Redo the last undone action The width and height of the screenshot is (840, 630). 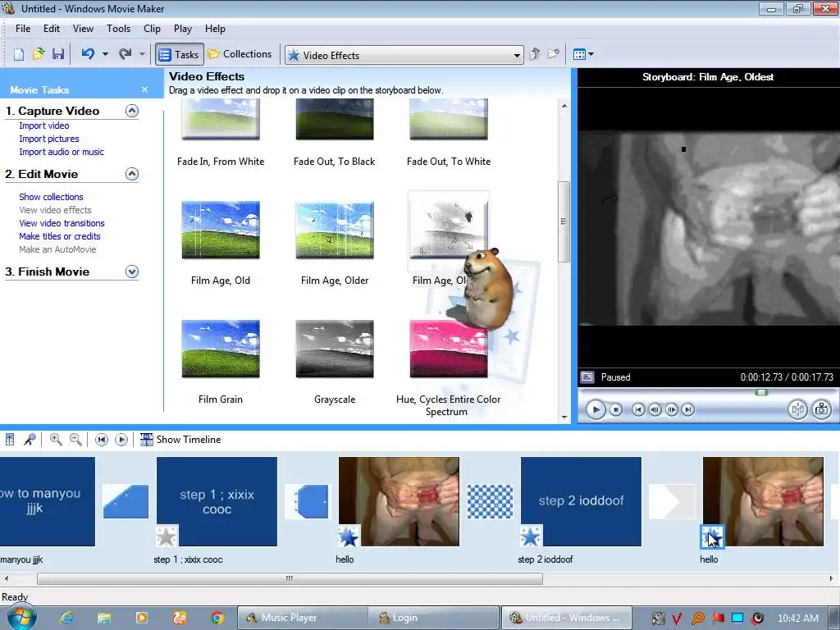coord(125,54)
